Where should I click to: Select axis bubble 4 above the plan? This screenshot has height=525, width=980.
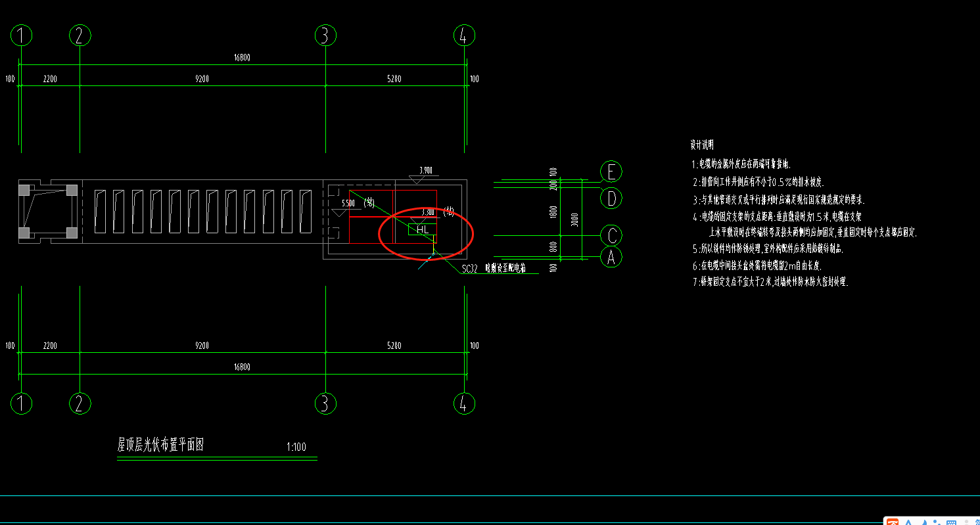tap(464, 35)
